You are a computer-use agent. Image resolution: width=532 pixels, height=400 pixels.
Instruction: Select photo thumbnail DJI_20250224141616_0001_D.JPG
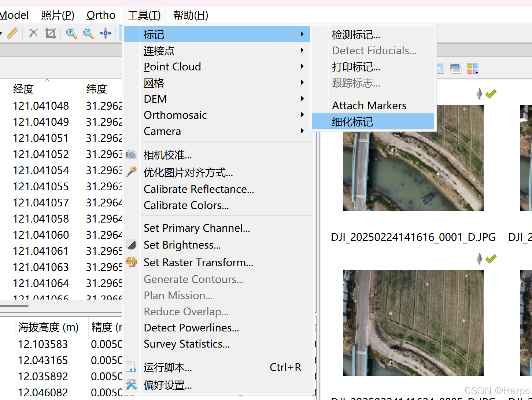point(413,158)
